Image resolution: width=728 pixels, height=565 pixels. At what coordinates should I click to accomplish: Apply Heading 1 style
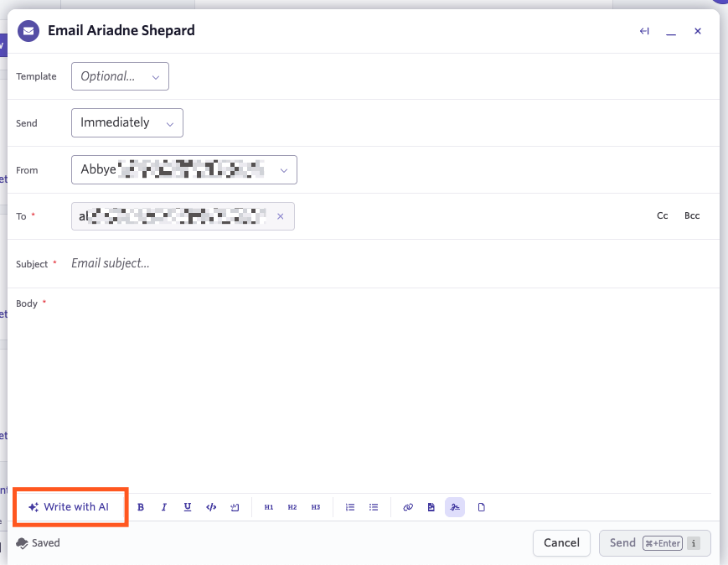tap(269, 507)
